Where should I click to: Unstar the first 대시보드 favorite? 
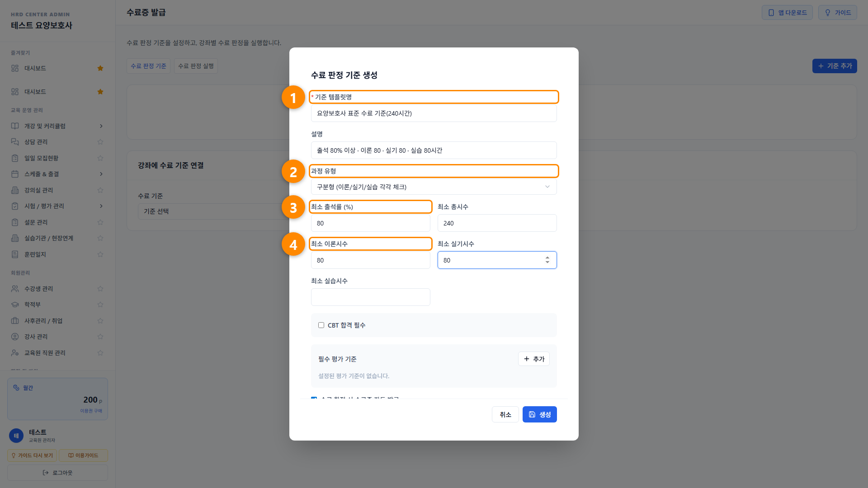click(100, 68)
